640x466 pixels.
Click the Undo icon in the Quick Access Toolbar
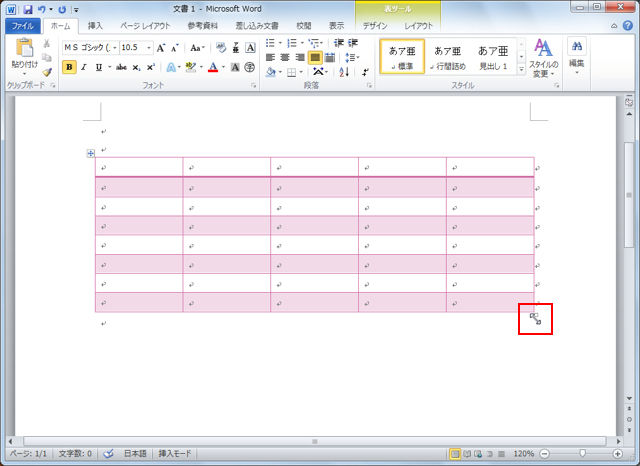42,9
